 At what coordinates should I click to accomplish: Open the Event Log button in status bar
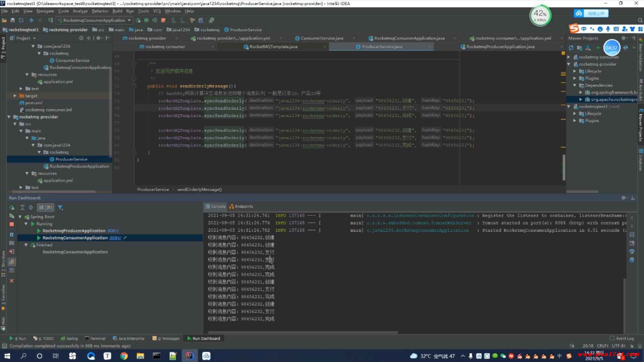[x=622, y=339]
